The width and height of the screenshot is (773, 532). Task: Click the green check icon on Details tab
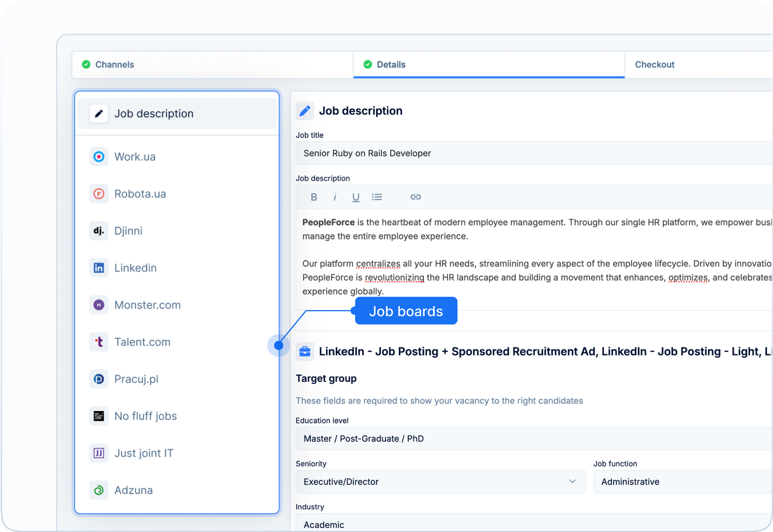tap(368, 65)
